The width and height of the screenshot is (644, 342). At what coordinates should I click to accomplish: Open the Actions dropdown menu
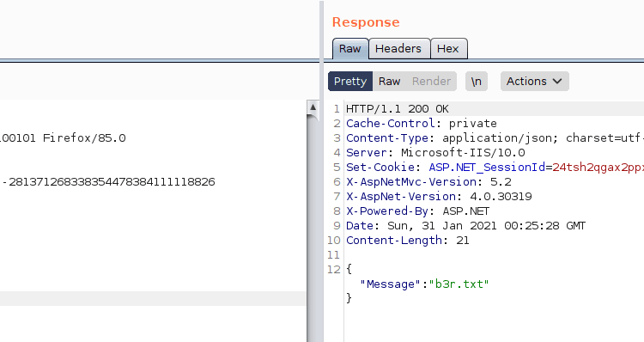(x=534, y=82)
